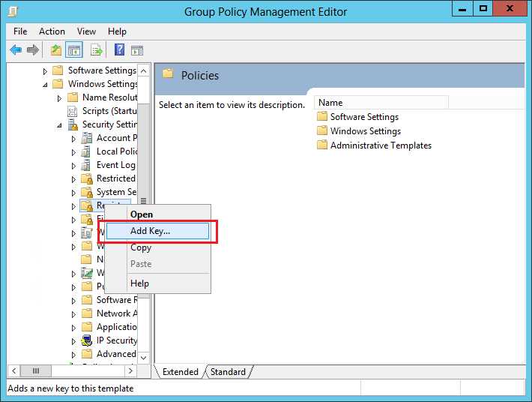Click the horizontal scrollbar thumb
Screen dimensions: 532x402
coord(36,370)
